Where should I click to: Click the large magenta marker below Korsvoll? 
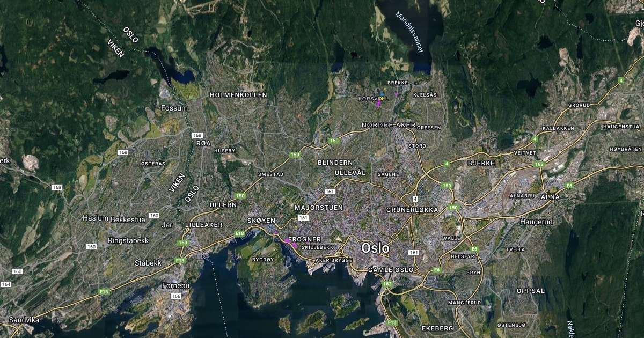pos(378,102)
